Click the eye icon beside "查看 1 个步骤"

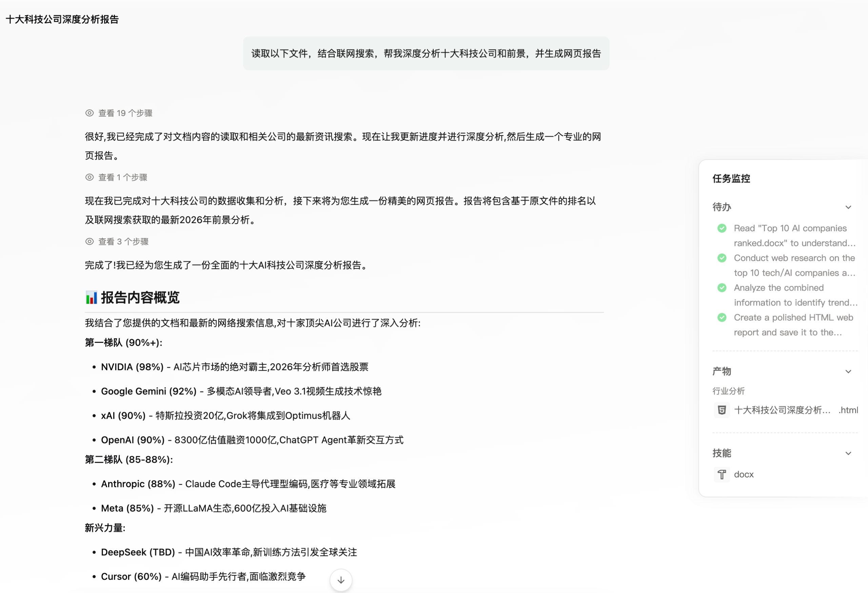(89, 177)
